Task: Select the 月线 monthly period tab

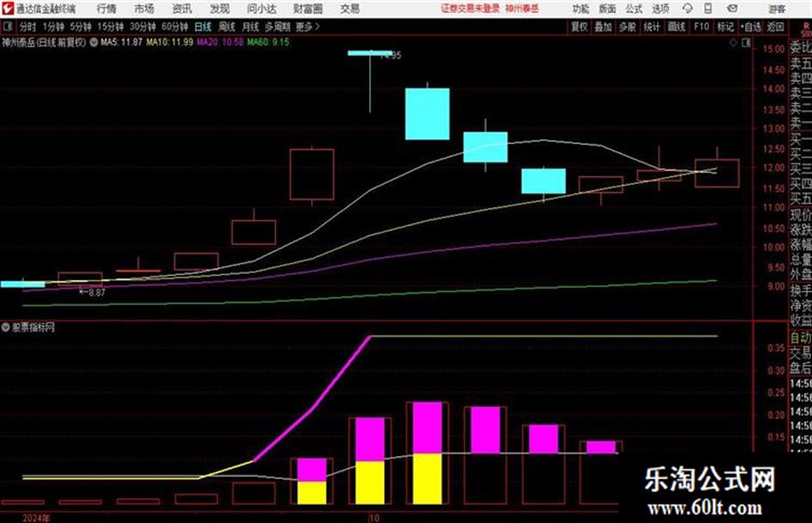Action: (x=250, y=27)
